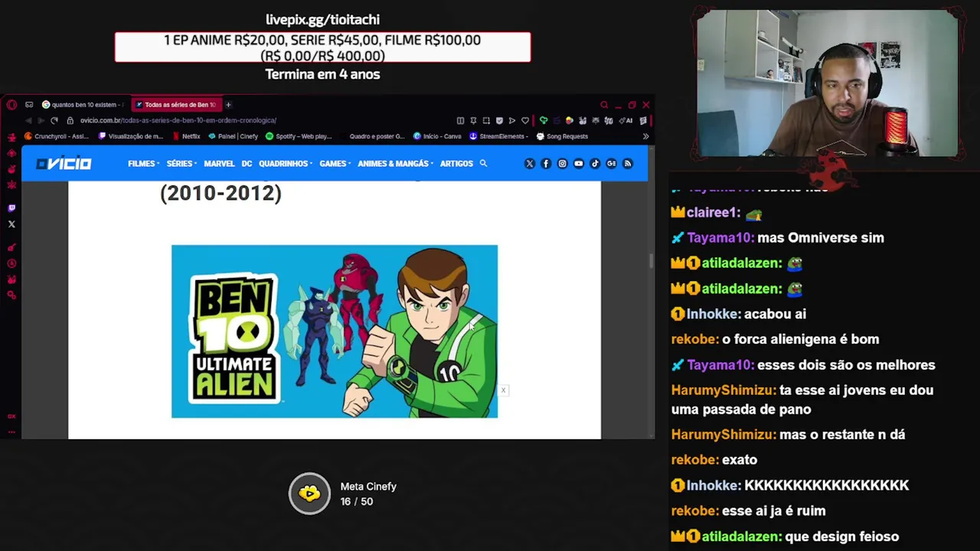Open the Twitch icon in the sidebar
The image size is (980, 551).
pos(11,208)
